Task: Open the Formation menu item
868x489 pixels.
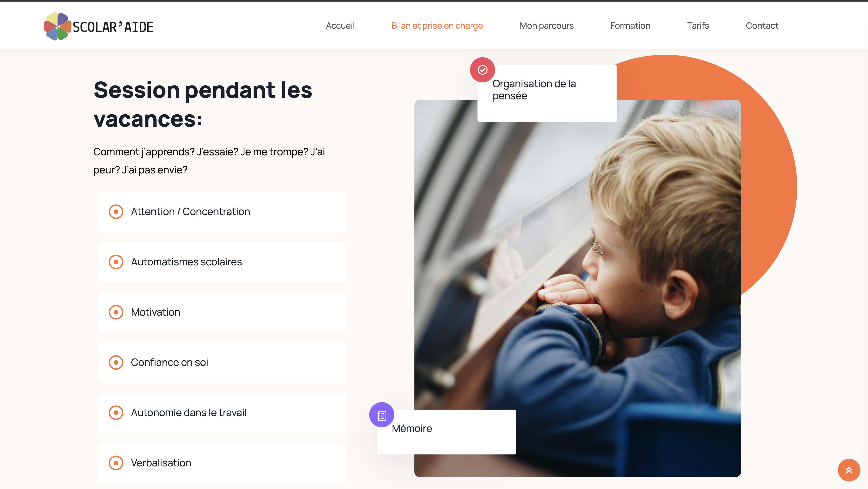Action: click(630, 26)
